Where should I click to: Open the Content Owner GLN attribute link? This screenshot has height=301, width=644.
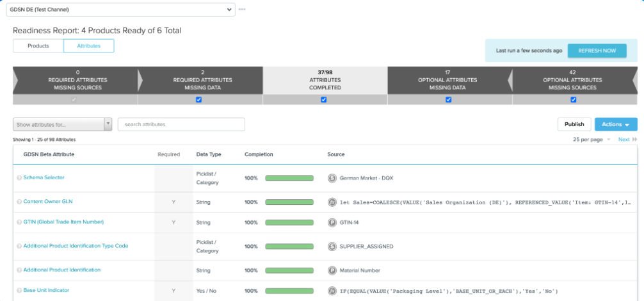48,202
